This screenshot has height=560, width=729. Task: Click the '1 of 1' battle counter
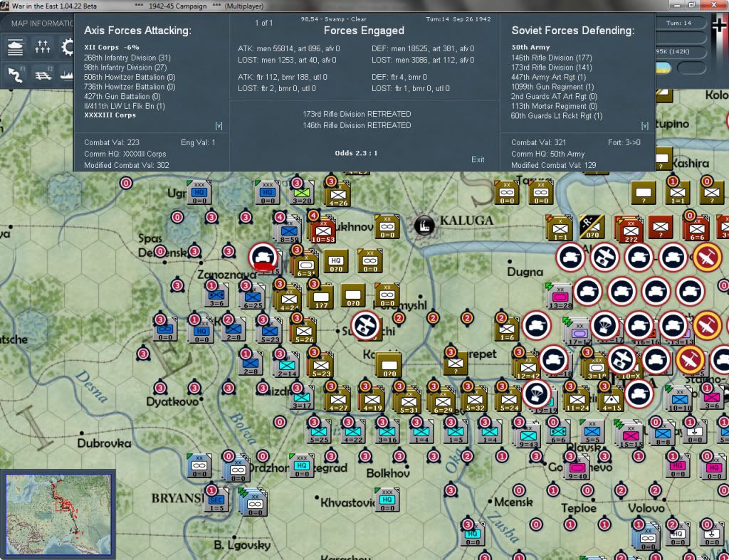[x=263, y=23]
